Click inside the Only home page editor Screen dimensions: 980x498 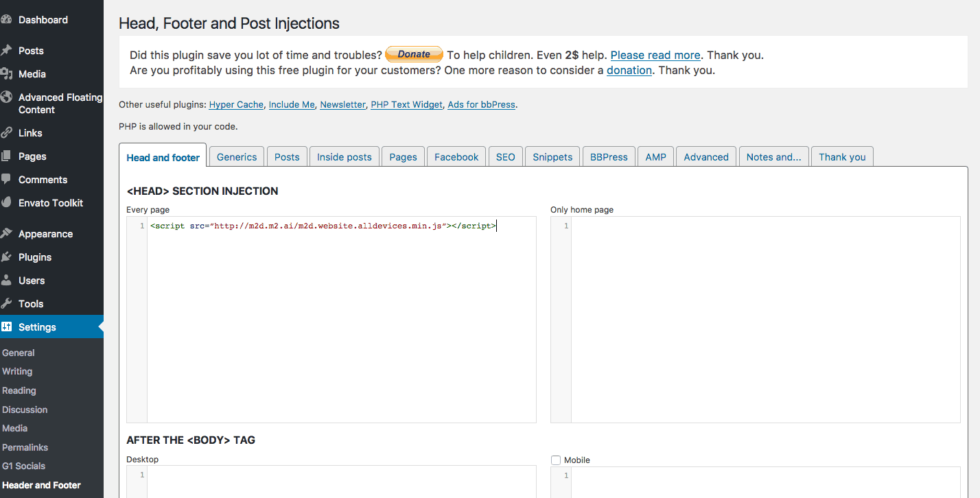tap(755, 319)
